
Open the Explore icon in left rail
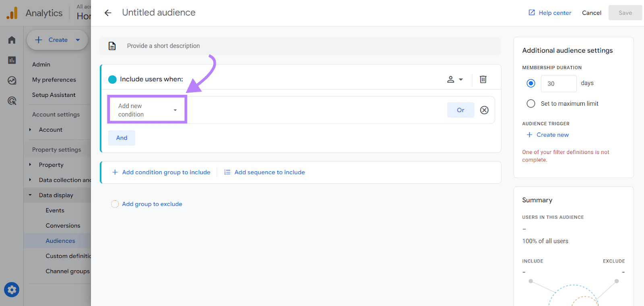click(12, 80)
